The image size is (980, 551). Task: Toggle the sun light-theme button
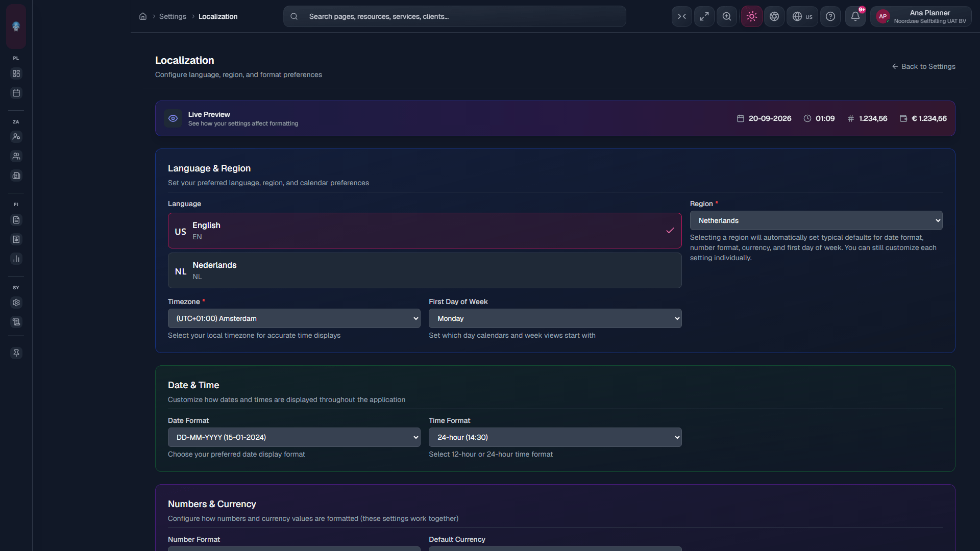click(x=752, y=16)
